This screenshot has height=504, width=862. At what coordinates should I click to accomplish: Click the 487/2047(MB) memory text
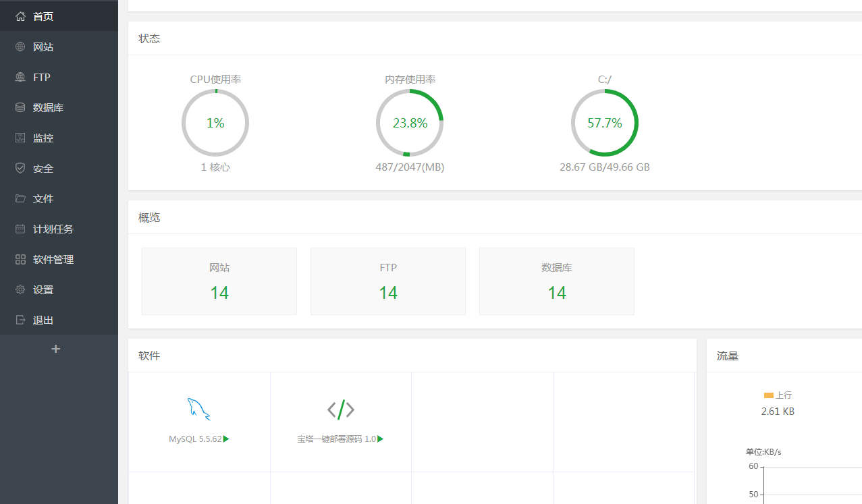click(x=410, y=167)
